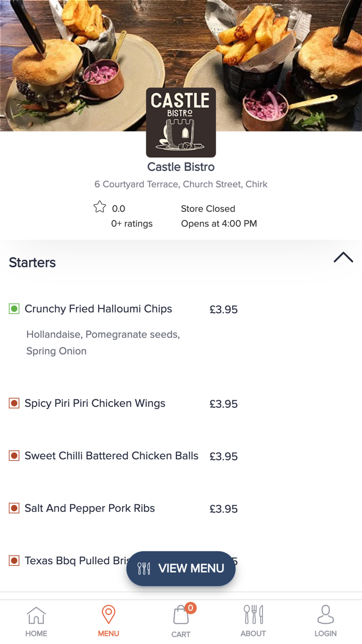The image size is (362, 644).
Task: Click the About cutlery icon
Action: tap(253, 616)
